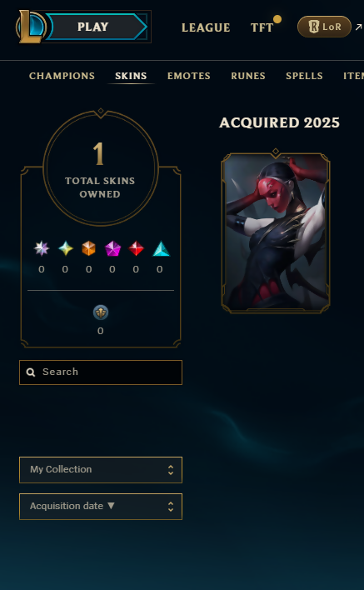Open the My Collection dropdown
The image size is (364, 590).
tap(101, 470)
